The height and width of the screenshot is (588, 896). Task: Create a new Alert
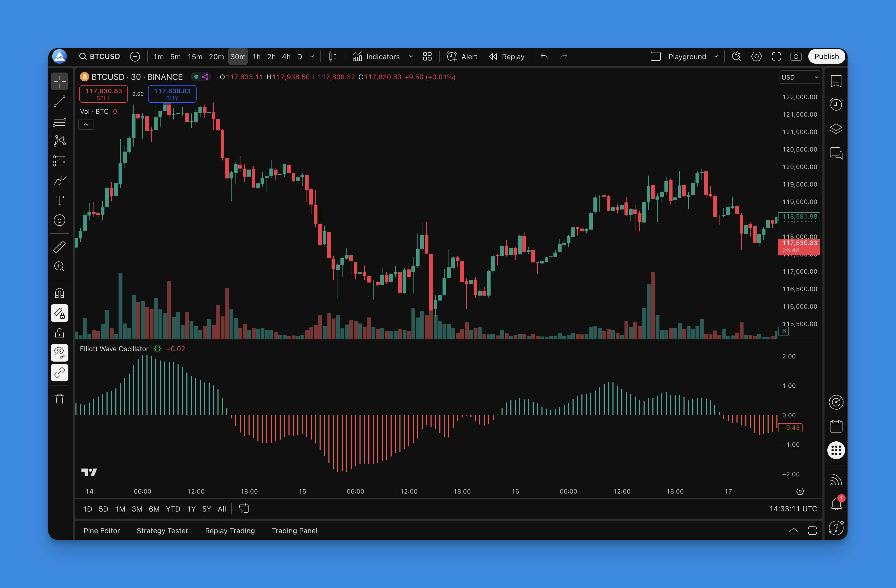[462, 56]
